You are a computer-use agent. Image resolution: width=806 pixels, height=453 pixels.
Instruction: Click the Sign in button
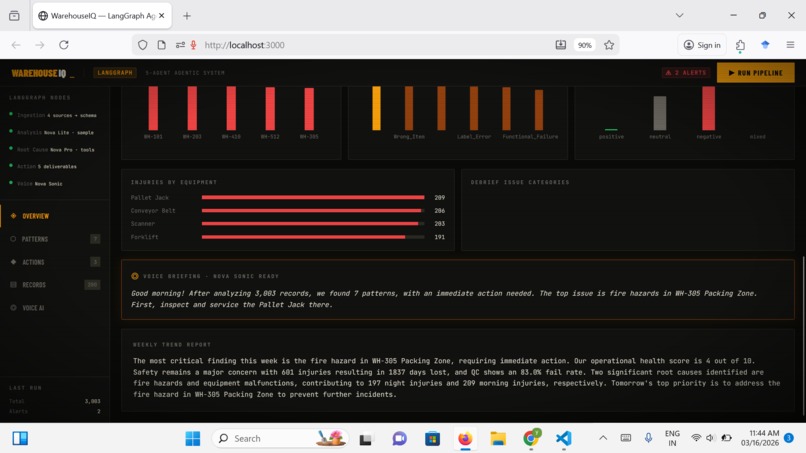702,45
